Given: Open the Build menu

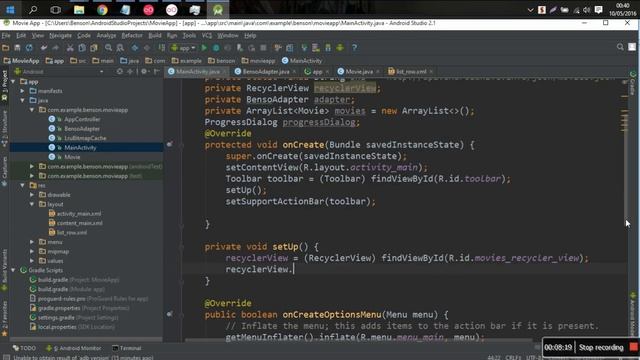Looking at the screenshot, I should pyautogui.click(x=155, y=36).
